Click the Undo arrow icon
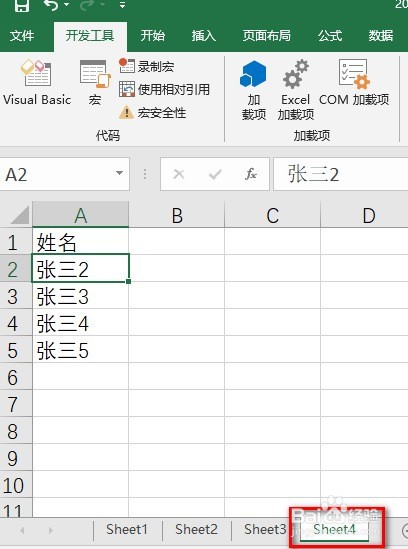 point(51,5)
